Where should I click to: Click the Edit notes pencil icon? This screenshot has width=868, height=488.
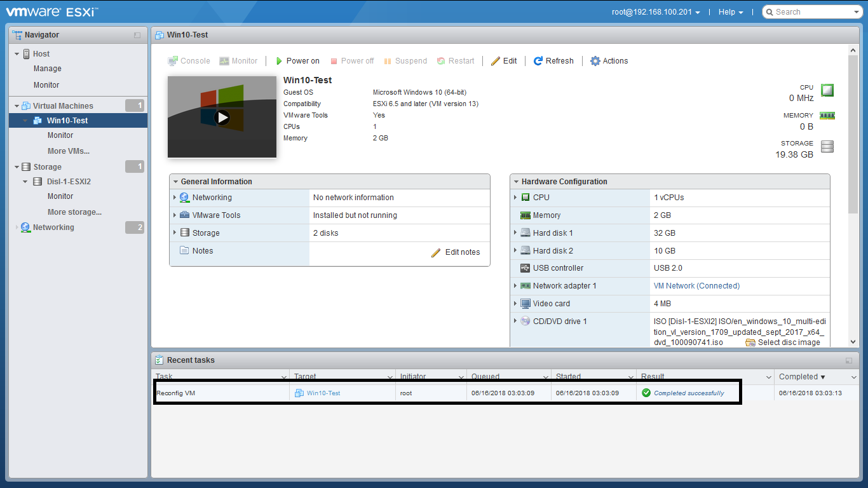[x=436, y=252]
